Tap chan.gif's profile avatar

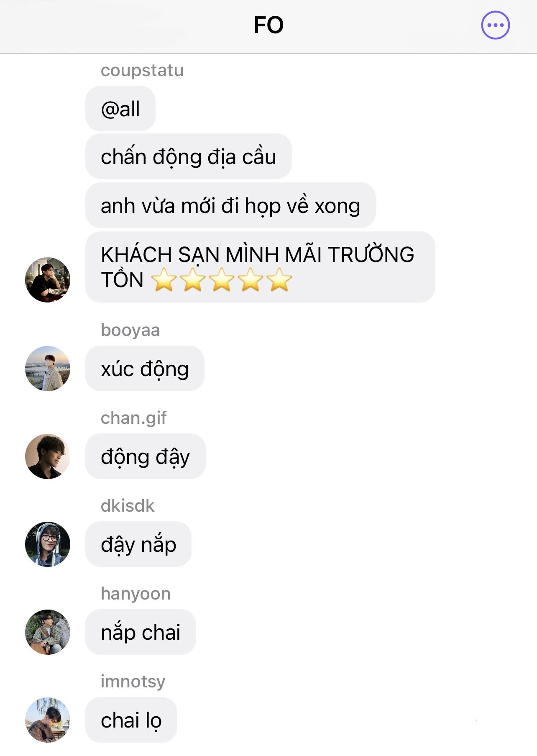coord(48,456)
